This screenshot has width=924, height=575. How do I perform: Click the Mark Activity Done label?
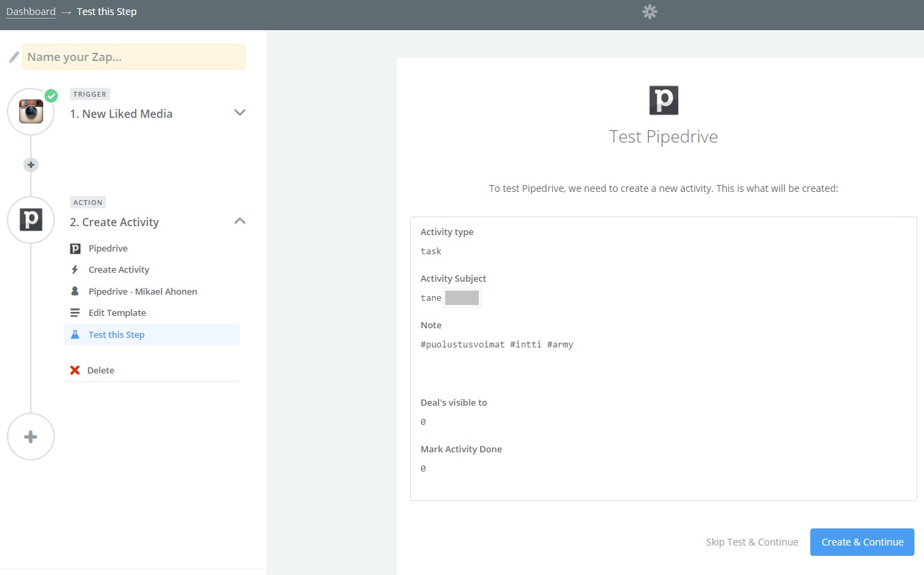(461, 449)
